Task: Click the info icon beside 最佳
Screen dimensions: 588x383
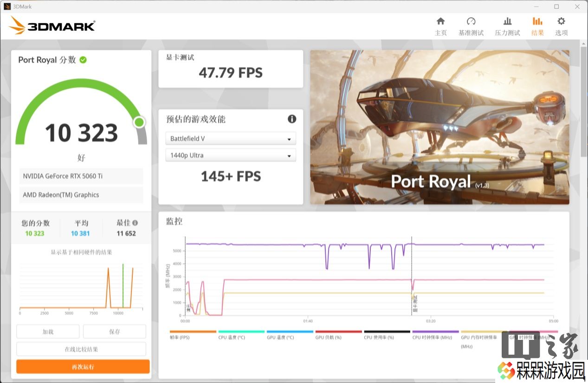Action: (x=135, y=223)
